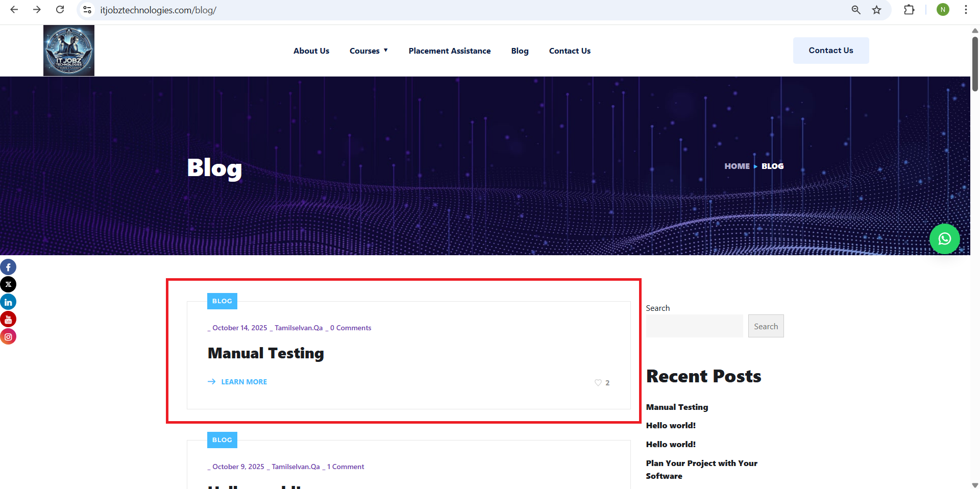
Task: Click the sidebar Search input field
Action: (x=694, y=326)
